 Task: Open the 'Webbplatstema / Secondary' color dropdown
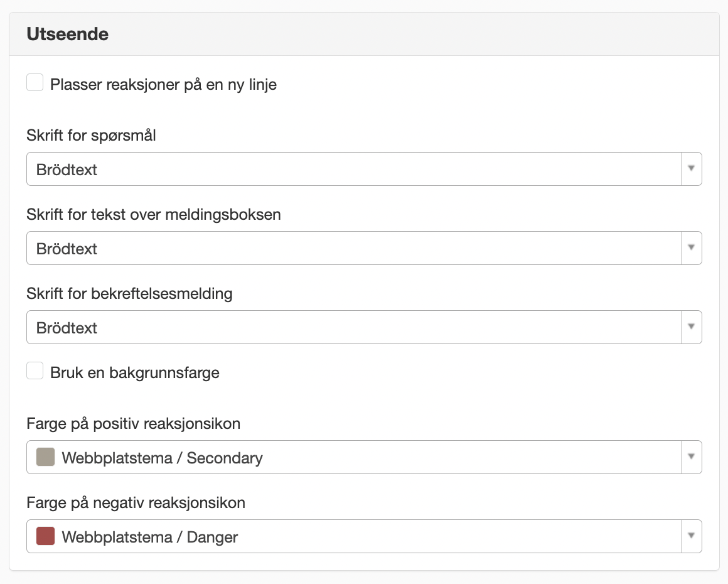coord(364,457)
